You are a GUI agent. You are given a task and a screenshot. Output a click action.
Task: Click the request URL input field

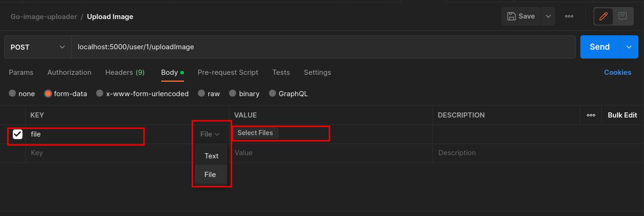(x=323, y=47)
